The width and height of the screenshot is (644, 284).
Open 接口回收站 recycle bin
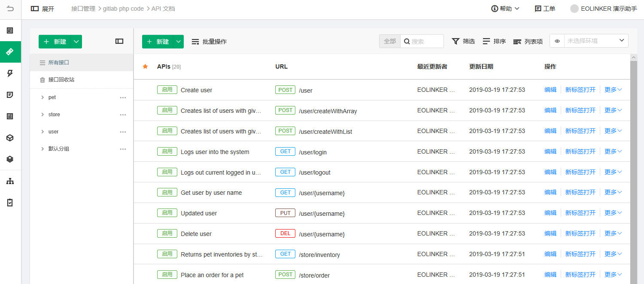82,80
